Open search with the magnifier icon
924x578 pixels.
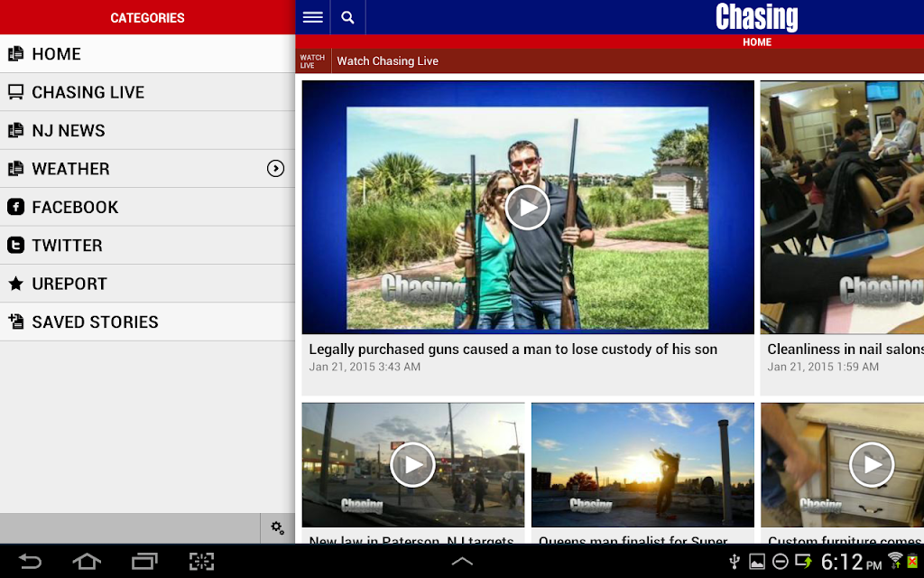(x=347, y=17)
